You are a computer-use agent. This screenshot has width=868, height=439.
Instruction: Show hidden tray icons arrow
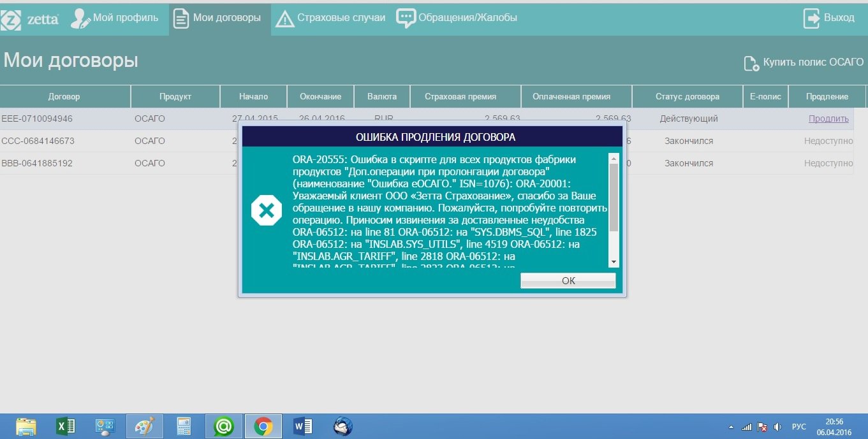(x=731, y=426)
